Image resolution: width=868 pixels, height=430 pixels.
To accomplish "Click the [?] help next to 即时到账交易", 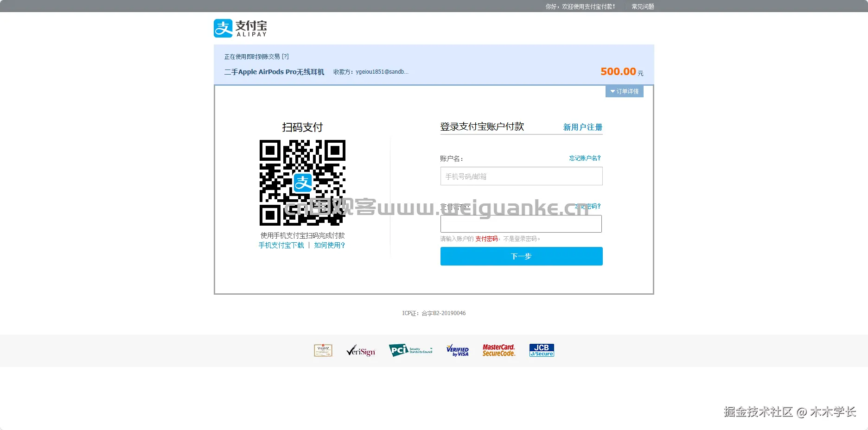I will pos(285,57).
